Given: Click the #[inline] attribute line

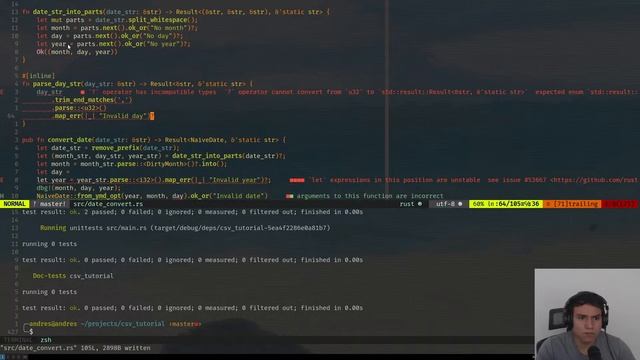Looking at the screenshot, I should [x=38, y=76].
